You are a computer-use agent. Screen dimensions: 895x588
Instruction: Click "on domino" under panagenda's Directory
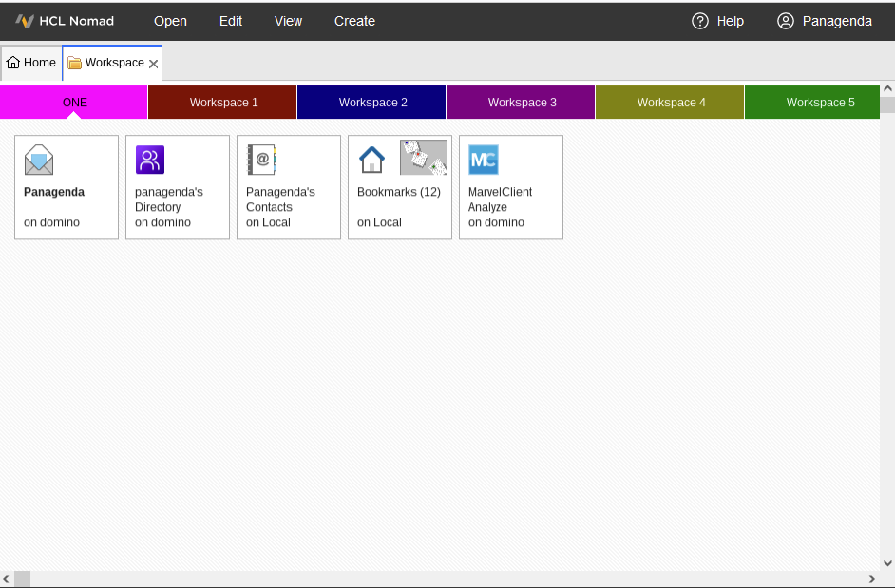click(x=162, y=222)
